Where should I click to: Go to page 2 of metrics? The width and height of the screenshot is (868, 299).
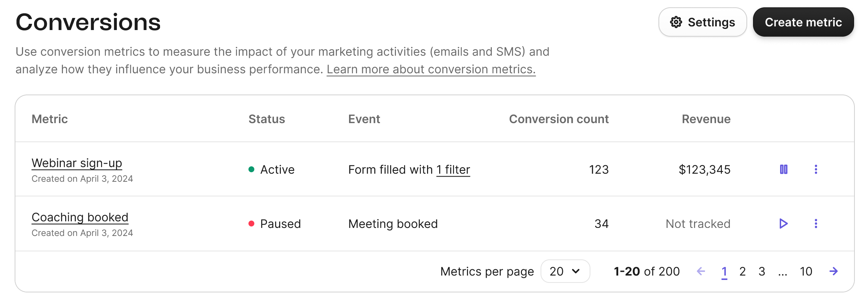tap(742, 272)
